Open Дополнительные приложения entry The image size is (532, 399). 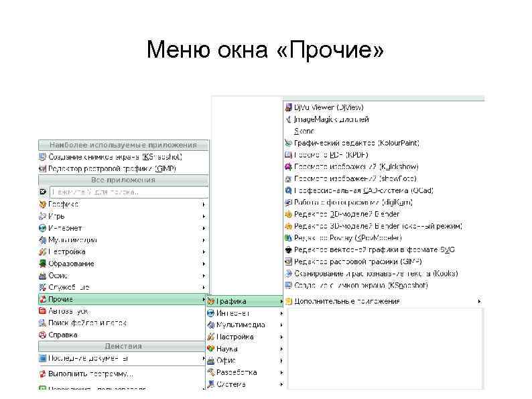point(383,302)
